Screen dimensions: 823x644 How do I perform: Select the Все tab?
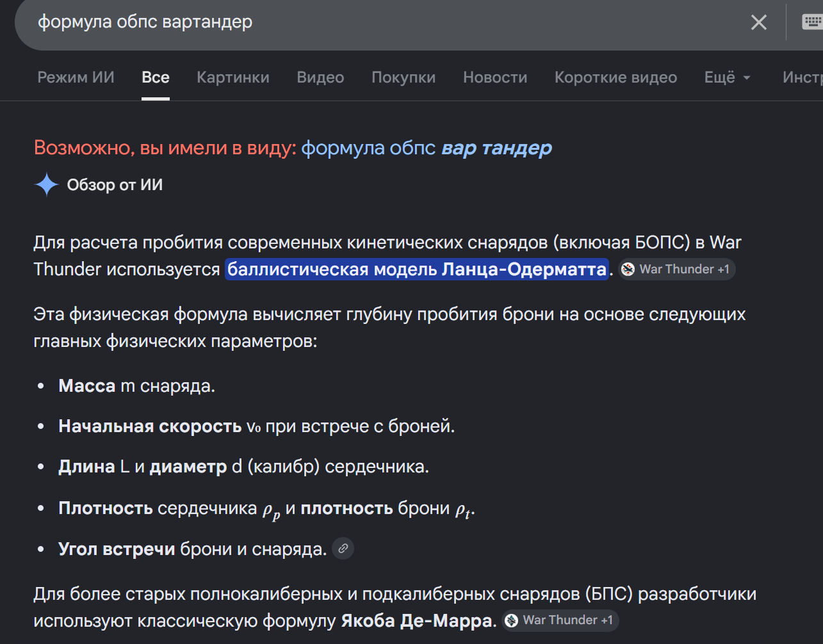156,77
